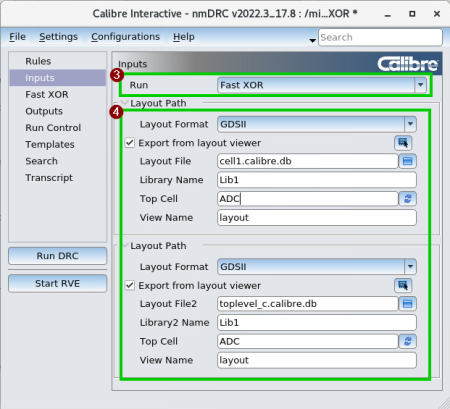Click the second Top Cell ADC field
Screen dimensions: 450x409
pos(307,341)
